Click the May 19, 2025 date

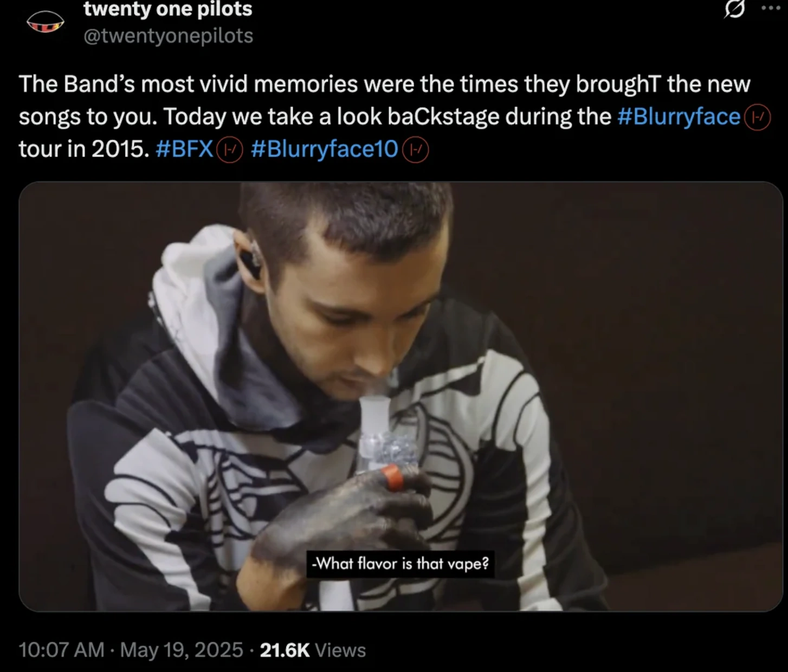click(182, 650)
